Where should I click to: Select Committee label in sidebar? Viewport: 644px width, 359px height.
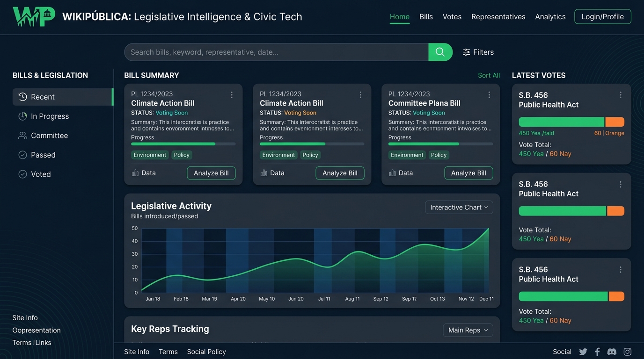[50, 136]
